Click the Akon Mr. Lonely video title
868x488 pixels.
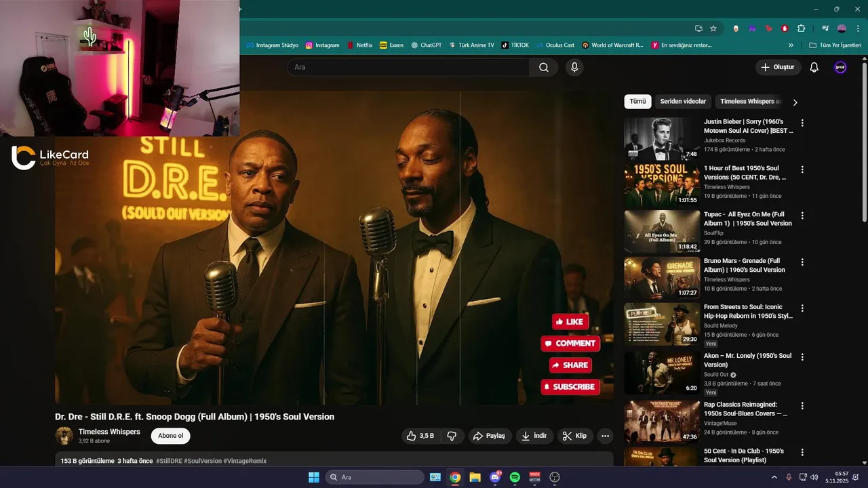(748, 360)
